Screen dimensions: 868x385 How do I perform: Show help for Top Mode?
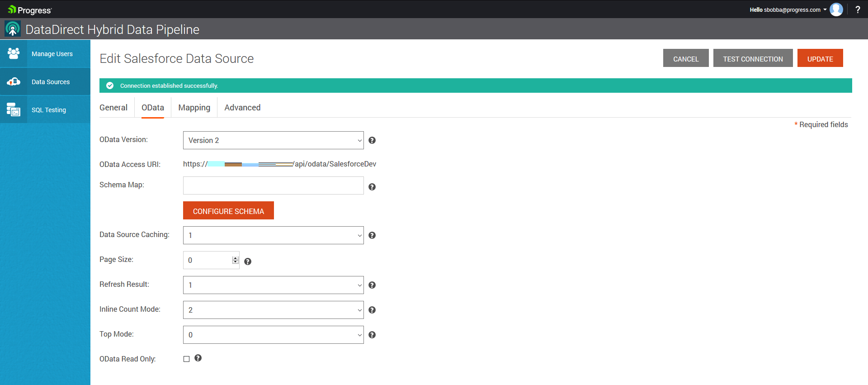372,335
